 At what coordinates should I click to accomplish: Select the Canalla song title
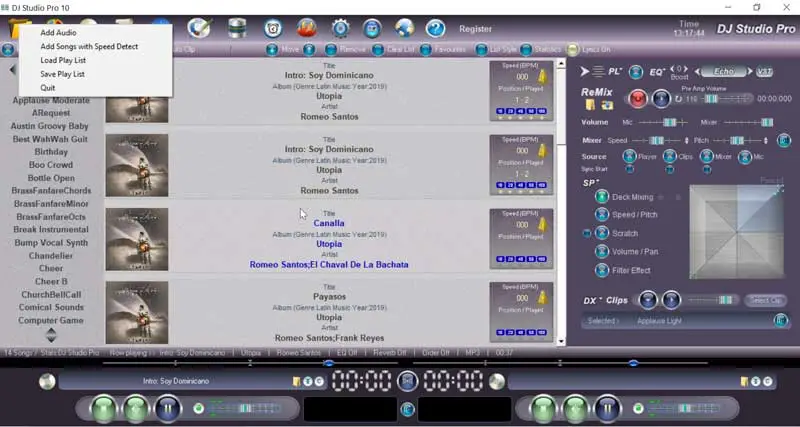[x=329, y=223]
